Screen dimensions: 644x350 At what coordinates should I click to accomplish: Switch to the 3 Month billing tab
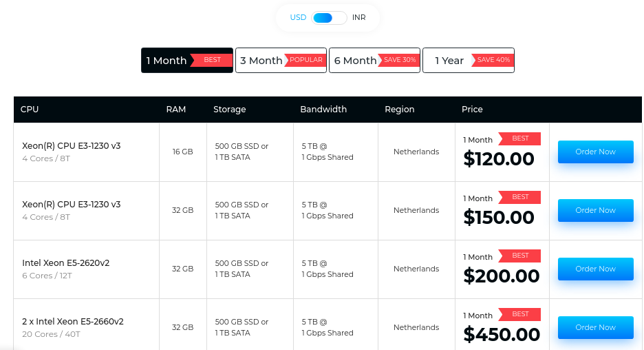(x=261, y=61)
